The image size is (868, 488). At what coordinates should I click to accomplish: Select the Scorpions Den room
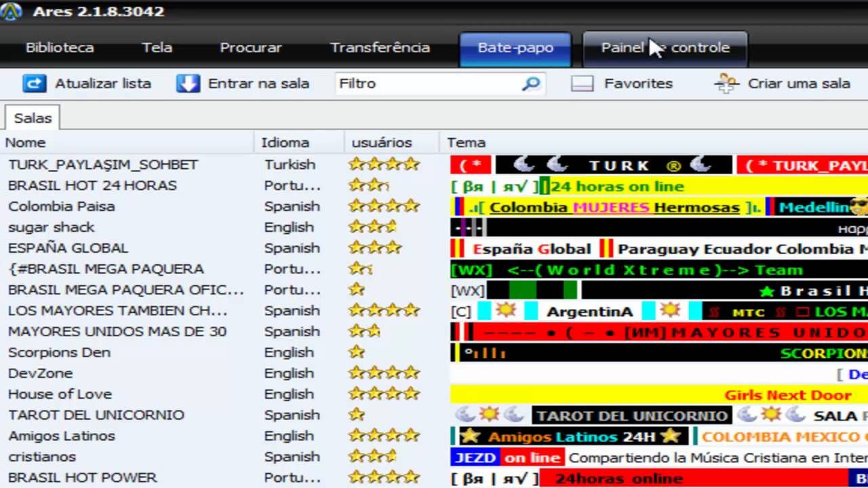point(58,352)
